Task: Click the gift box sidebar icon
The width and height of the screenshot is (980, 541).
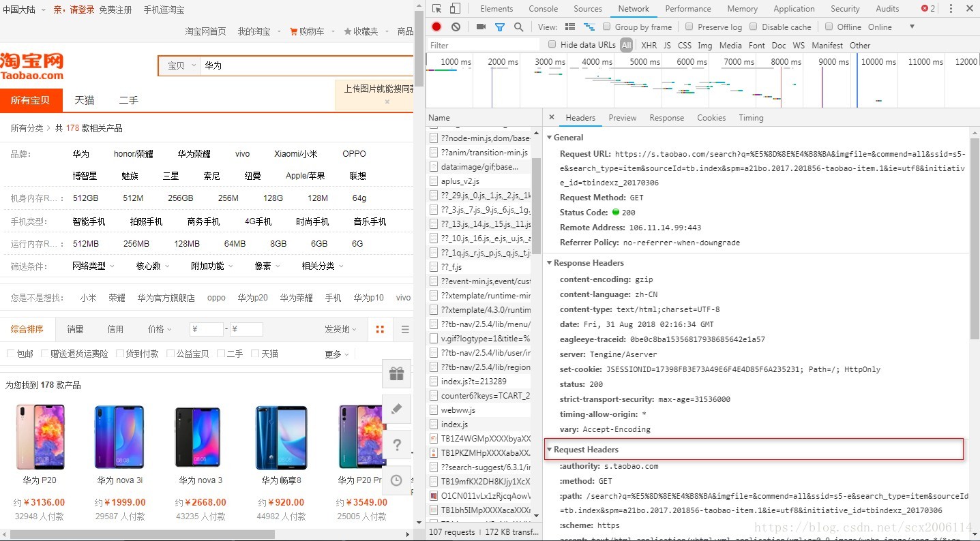Action: [396, 373]
